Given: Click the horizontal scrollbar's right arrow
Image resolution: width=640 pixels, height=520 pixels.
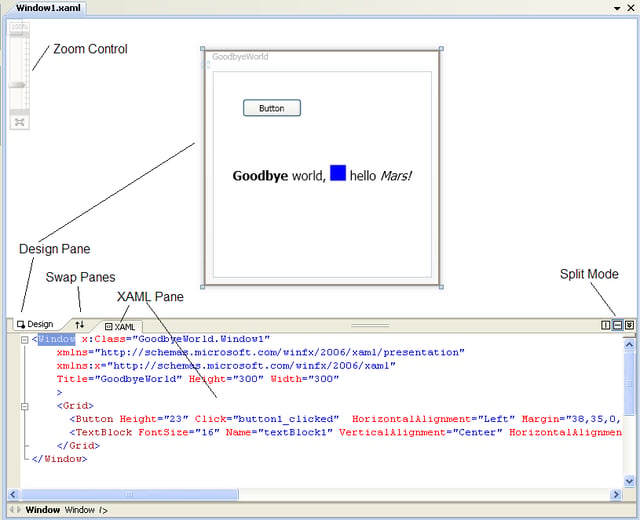Looking at the screenshot, I should (x=616, y=495).
